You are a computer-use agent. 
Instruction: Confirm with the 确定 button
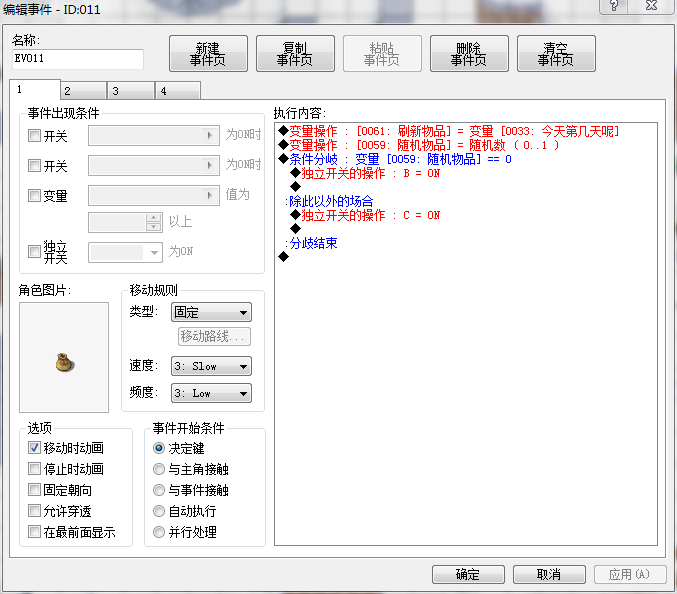(468, 575)
